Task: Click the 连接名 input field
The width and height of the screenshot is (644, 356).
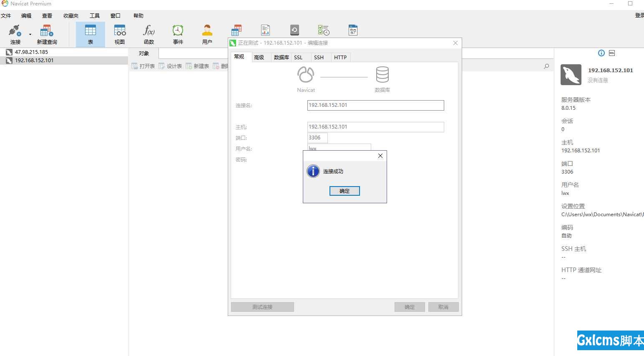Action: tap(375, 105)
